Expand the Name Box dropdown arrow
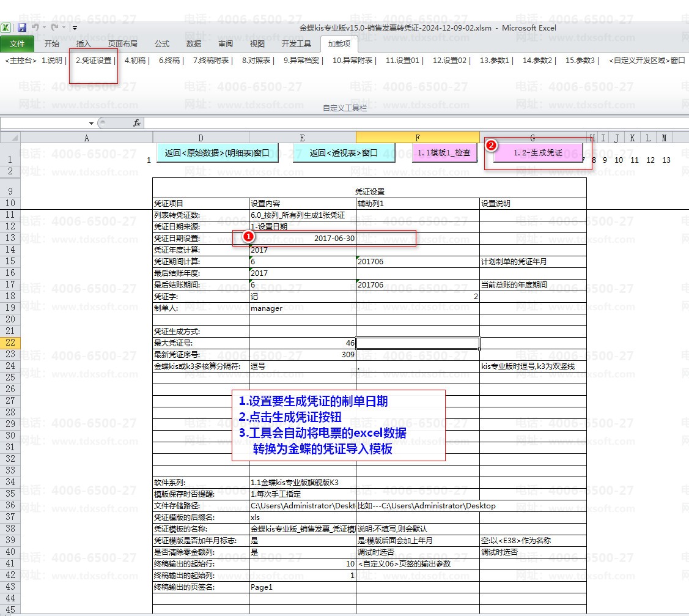This screenshot has height=616, width=689. click(91, 123)
